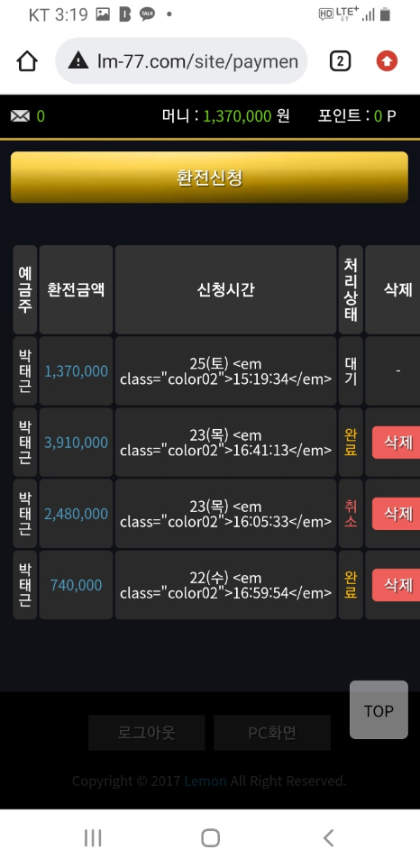
Task: Open the Lemon link in footer
Action: [205, 781]
